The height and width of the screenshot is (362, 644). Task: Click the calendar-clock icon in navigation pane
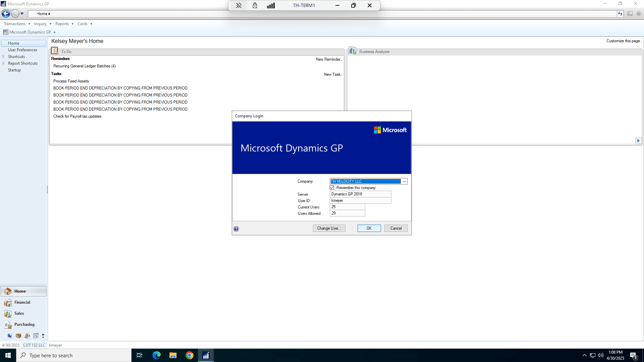click(x=36, y=336)
